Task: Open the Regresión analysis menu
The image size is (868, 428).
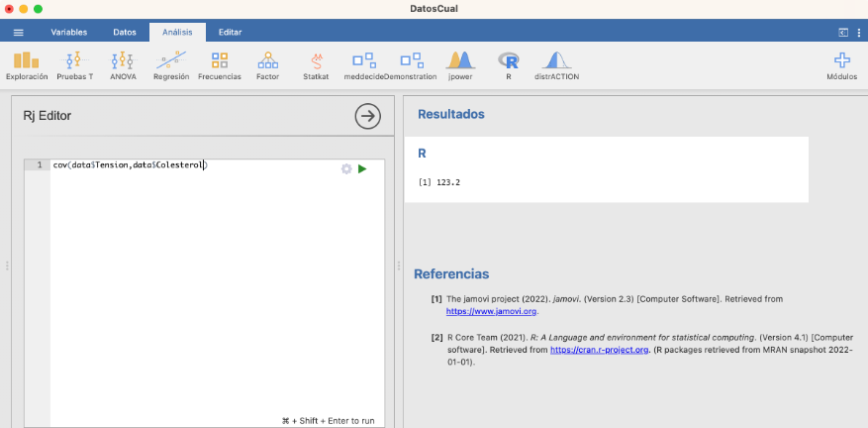Action: (x=170, y=65)
